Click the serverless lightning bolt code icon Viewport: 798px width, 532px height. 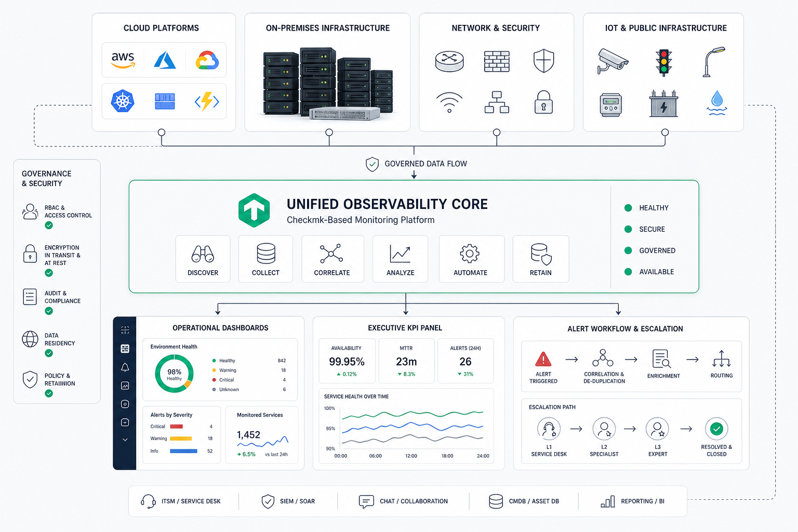point(207,101)
